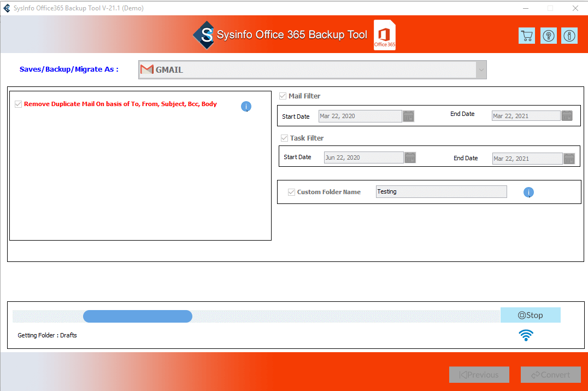Click the Wi-Fi connection status icon
Viewport: 588px width, 391px height.
click(526, 335)
